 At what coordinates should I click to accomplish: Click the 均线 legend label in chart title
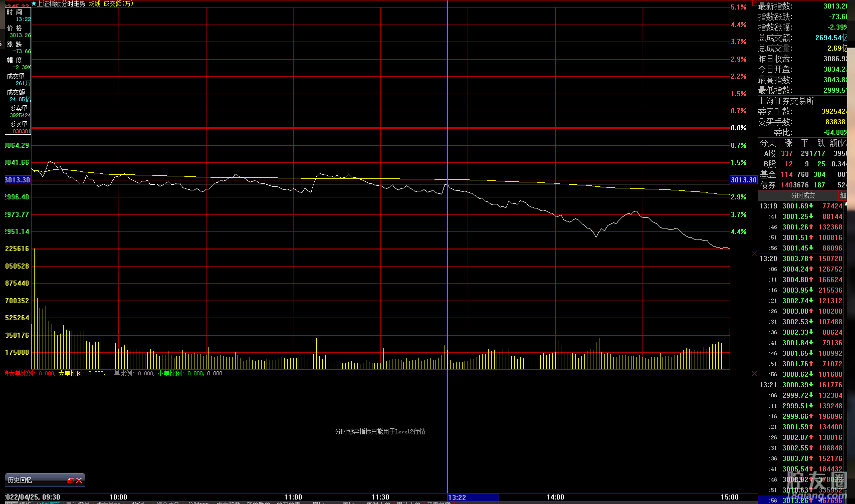click(94, 4)
